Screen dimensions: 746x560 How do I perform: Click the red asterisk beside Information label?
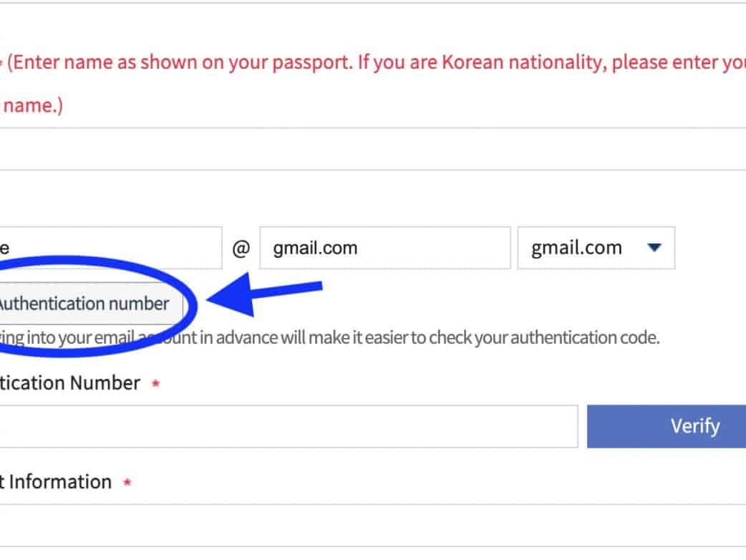[x=127, y=483]
